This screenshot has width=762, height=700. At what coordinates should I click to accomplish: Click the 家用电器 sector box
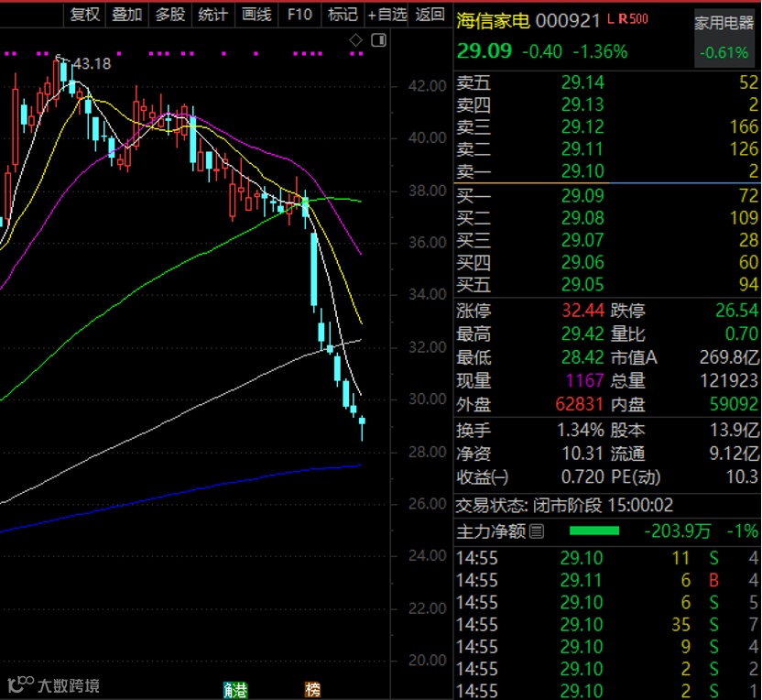point(724,38)
